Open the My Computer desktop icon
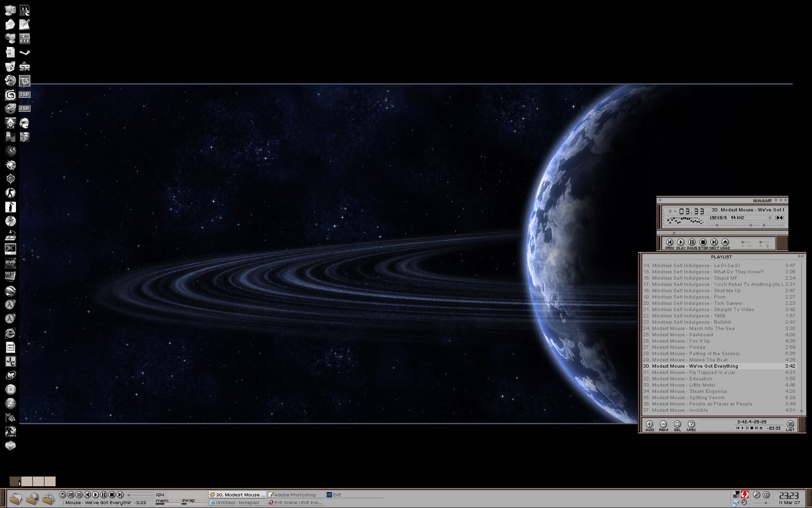 tap(10, 10)
